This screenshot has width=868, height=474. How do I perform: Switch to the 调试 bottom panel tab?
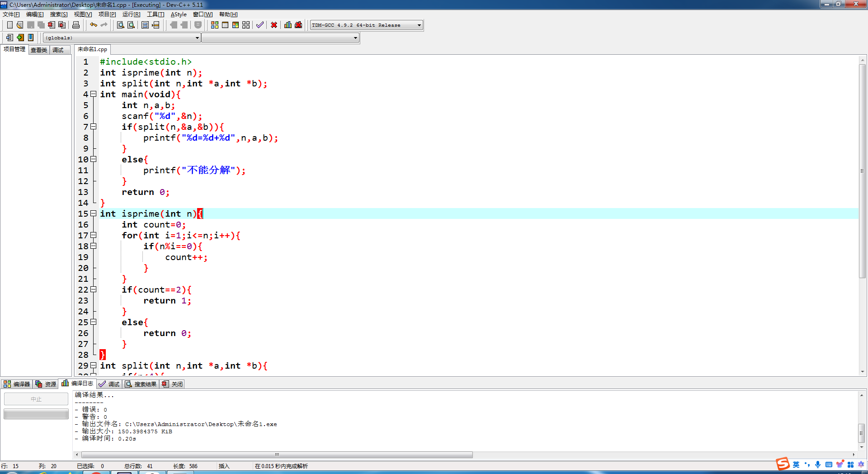click(109, 384)
